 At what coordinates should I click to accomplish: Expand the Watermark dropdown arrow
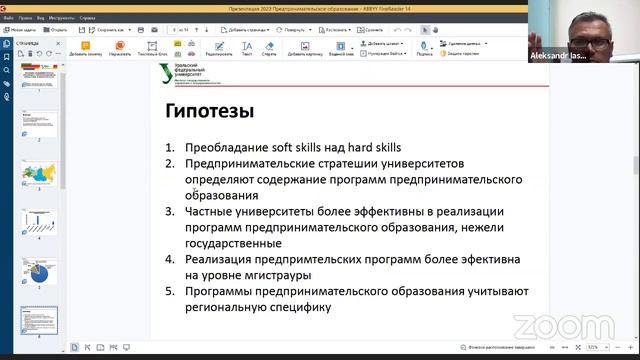point(352,49)
